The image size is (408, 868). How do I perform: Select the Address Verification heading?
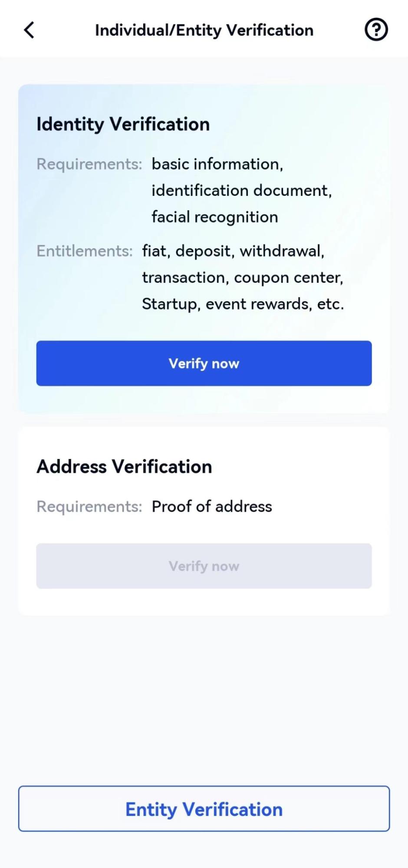coord(124,466)
